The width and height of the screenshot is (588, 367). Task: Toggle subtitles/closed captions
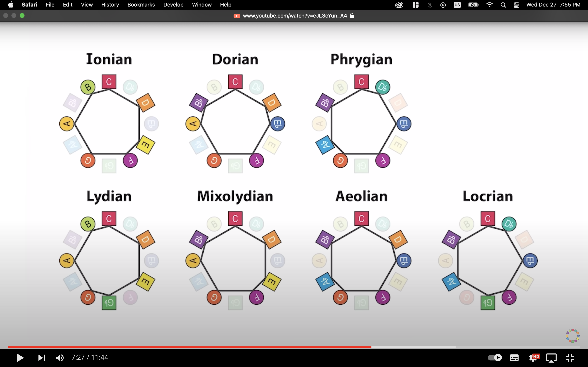[514, 358]
